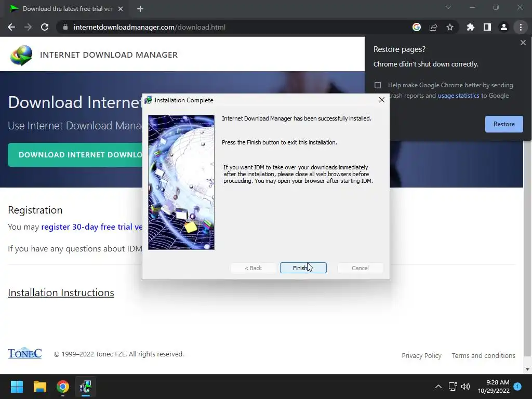The height and width of the screenshot is (399, 532).
Task: Reload the current page
Action: [x=45, y=27]
